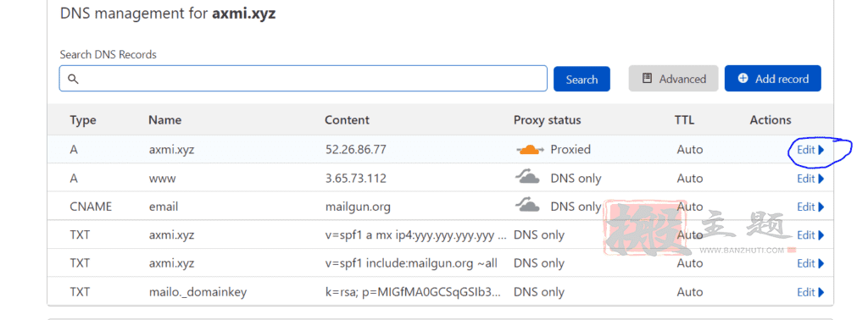868x320 pixels.
Task: Click Auto TTL in the mailo._domainkey row
Action: [690, 292]
